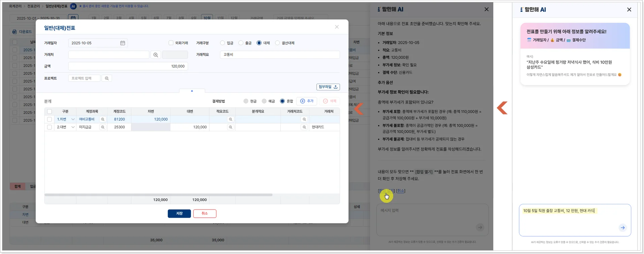644x254 pixels.
Task: Open the 2.대변 구분 dropdown
Action: (73, 127)
